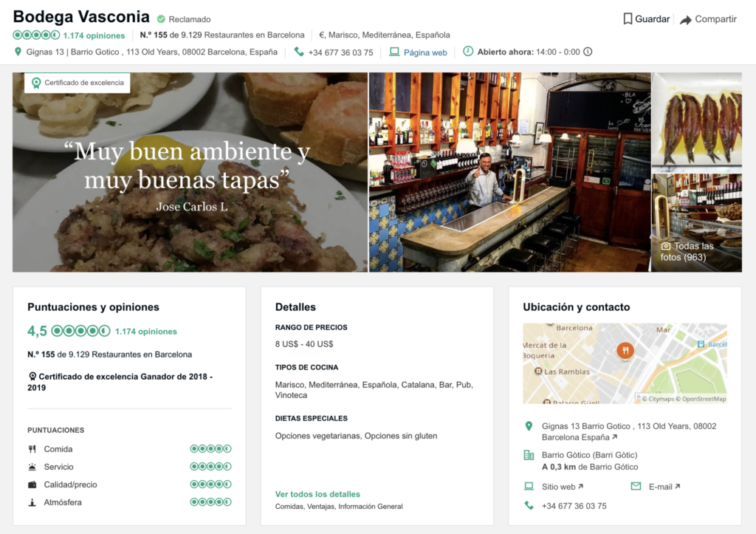Click "Opciones vegetarianas, Opciones sin gluten" text
The width and height of the screenshot is (756, 534).
[x=357, y=436]
